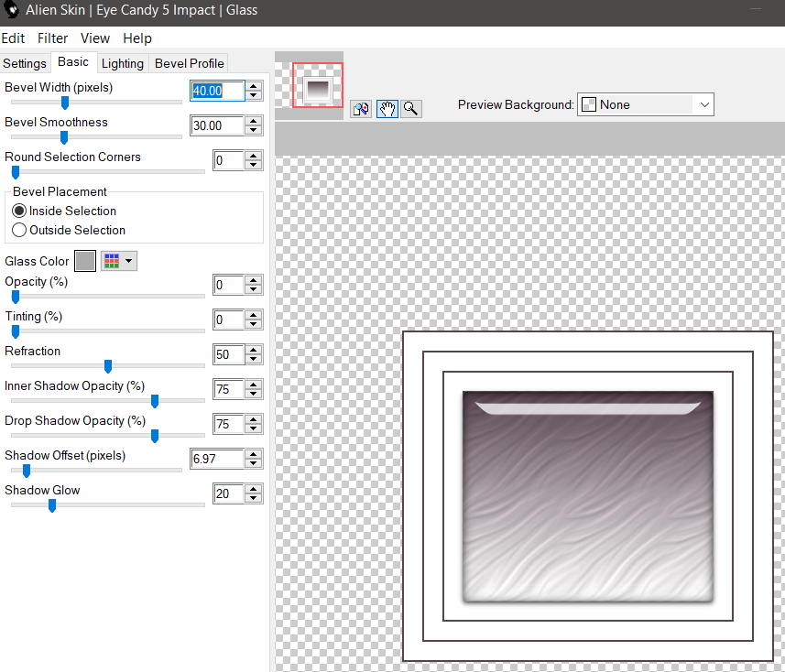Click the Refraction slider handle
The image size is (785, 672).
click(x=108, y=366)
